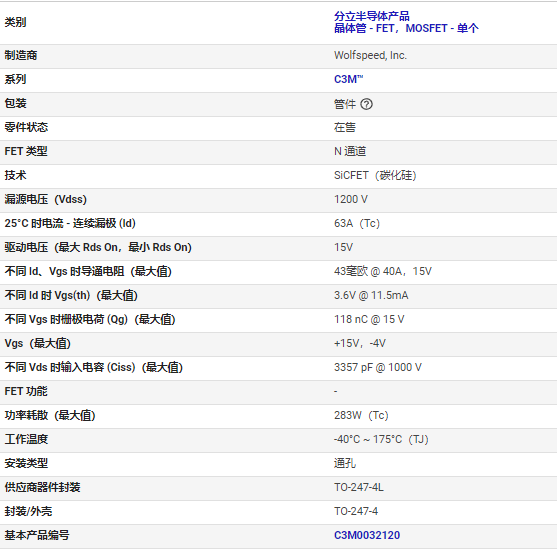Click the 类别 row label

tap(15, 22)
